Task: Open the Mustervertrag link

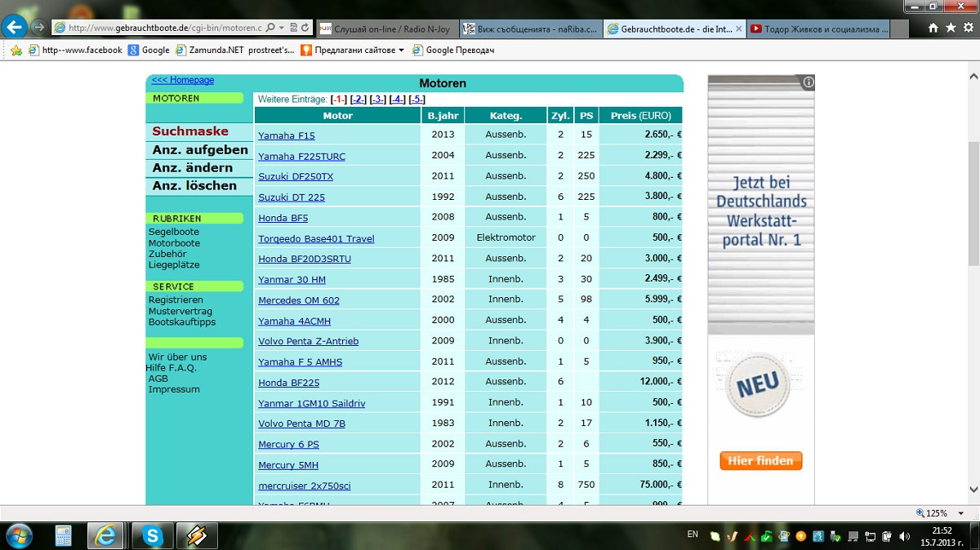Action: coord(180,311)
